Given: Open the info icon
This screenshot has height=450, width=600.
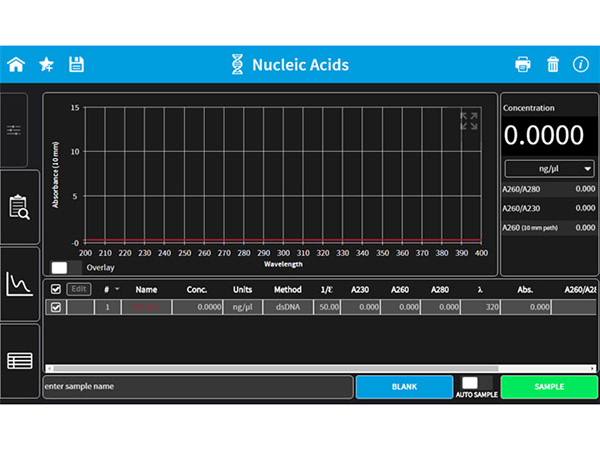Looking at the screenshot, I should pos(580,65).
